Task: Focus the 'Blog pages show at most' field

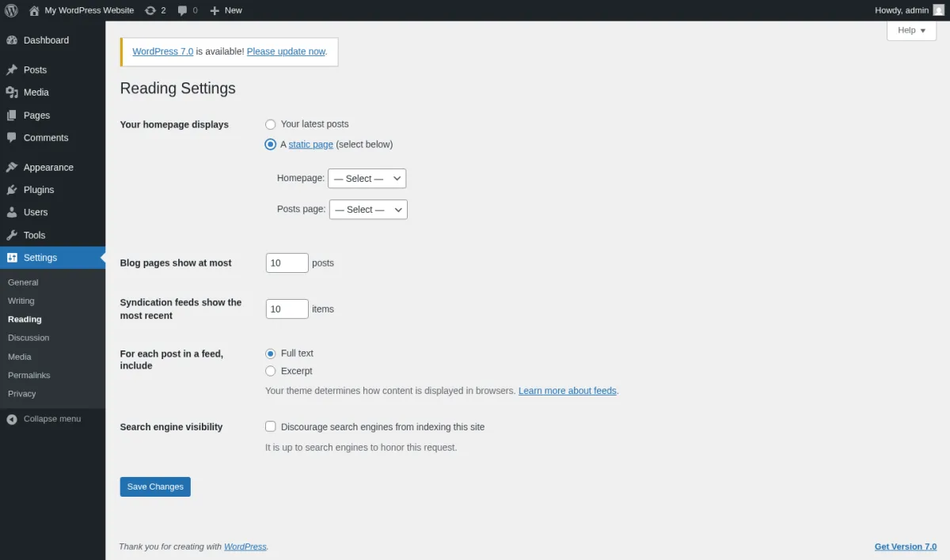Action: point(287,263)
